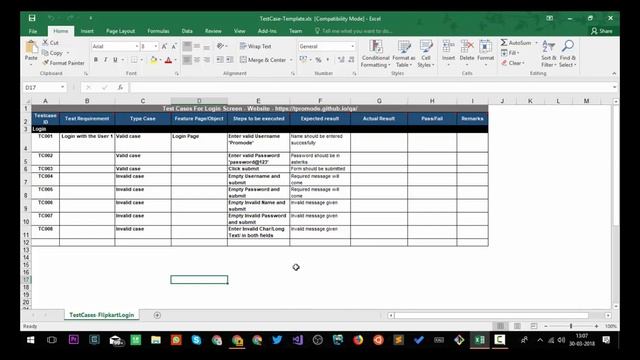The height and width of the screenshot is (360, 640).
Task: Switch to Page Break Preview in status bar
Action: (533, 326)
